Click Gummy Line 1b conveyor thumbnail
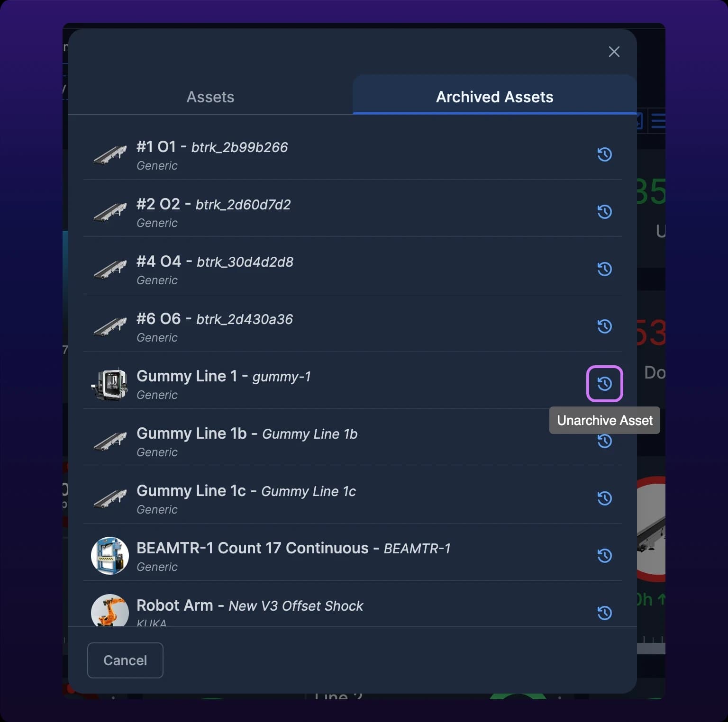728x722 pixels. pos(110,441)
